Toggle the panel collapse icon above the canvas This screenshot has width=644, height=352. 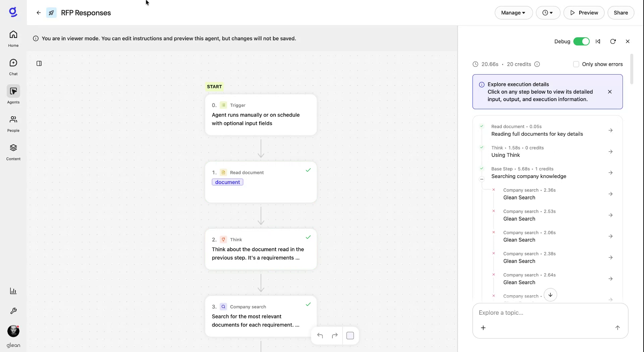[39, 63]
